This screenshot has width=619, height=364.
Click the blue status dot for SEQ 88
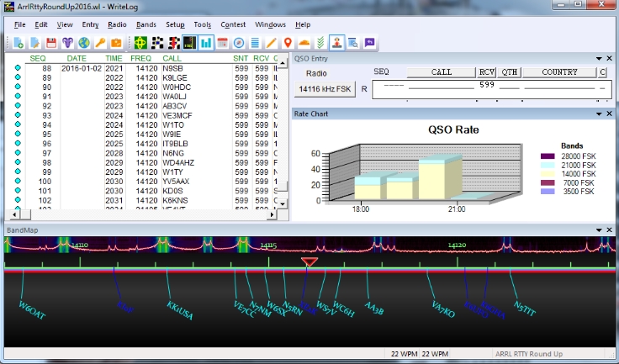click(18, 68)
